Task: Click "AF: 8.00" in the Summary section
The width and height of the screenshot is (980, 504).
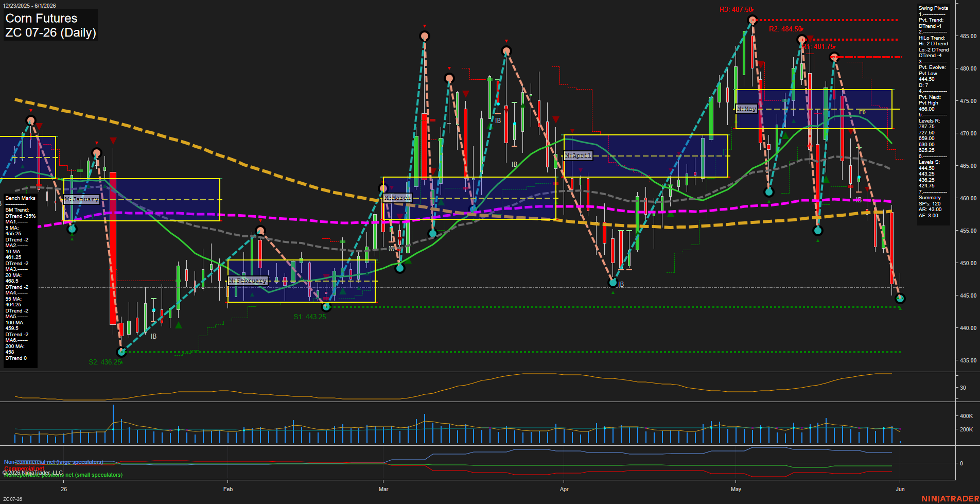Action: pyautogui.click(x=929, y=216)
